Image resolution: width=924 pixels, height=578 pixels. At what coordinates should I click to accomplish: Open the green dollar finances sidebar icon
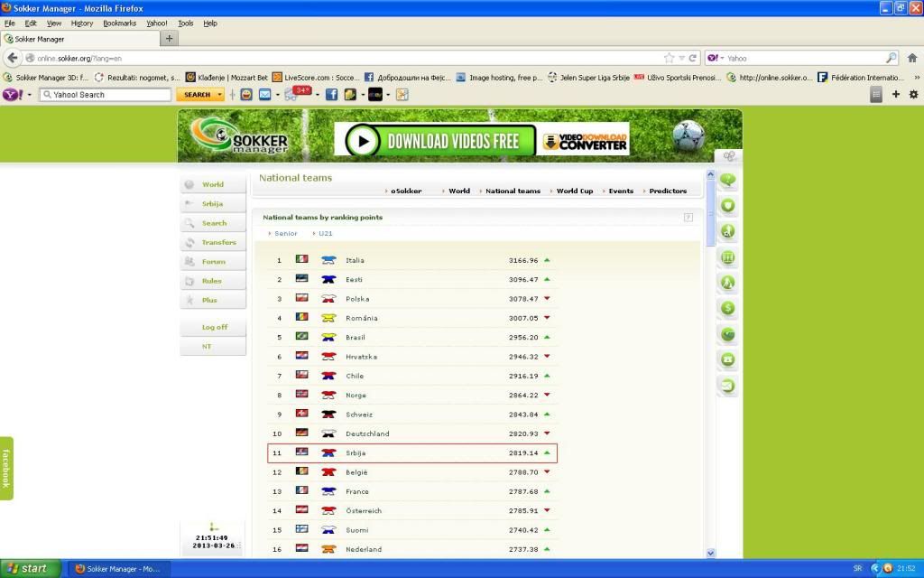tap(728, 308)
